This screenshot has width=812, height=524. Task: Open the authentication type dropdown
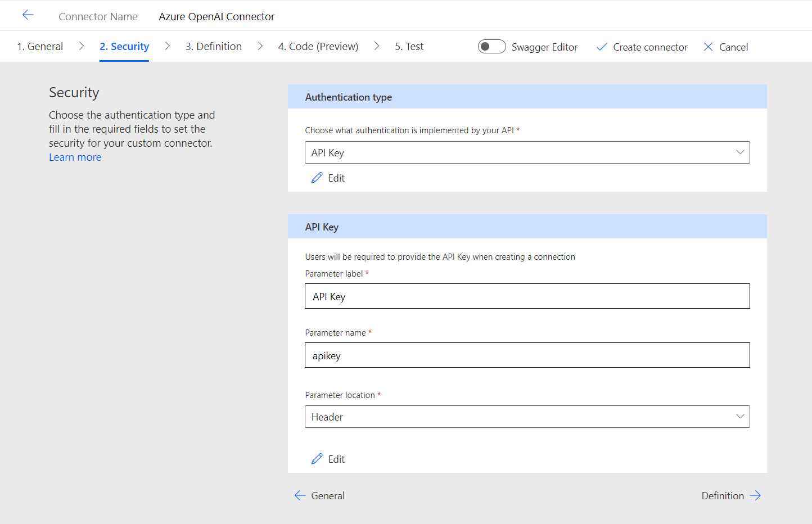[526, 152]
